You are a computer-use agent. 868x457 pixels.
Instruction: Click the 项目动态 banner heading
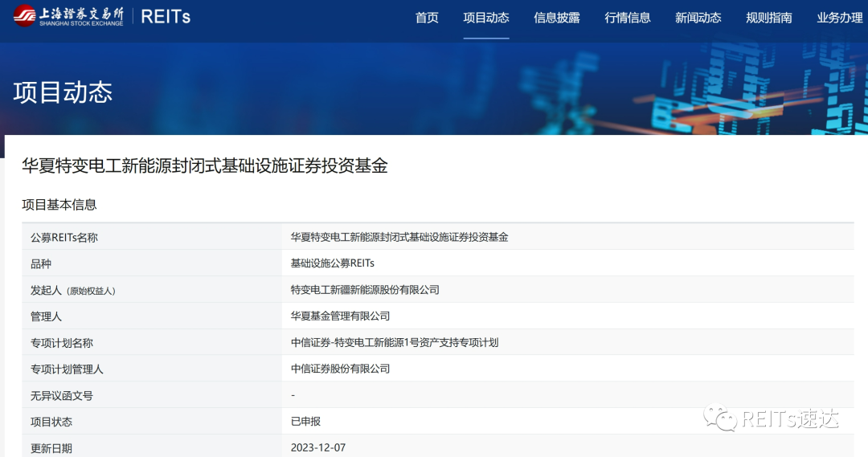click(x=63, y=92)
